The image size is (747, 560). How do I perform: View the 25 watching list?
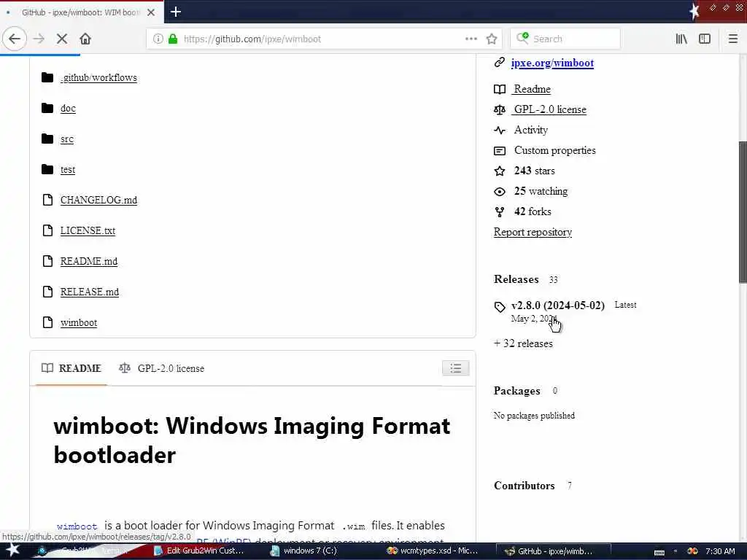point(541,192)
